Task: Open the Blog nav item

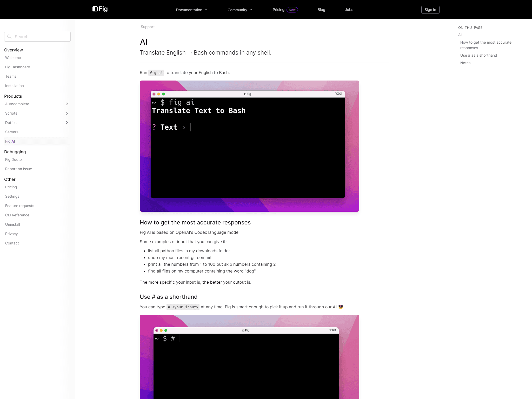Action: click(x=321, y=10)
